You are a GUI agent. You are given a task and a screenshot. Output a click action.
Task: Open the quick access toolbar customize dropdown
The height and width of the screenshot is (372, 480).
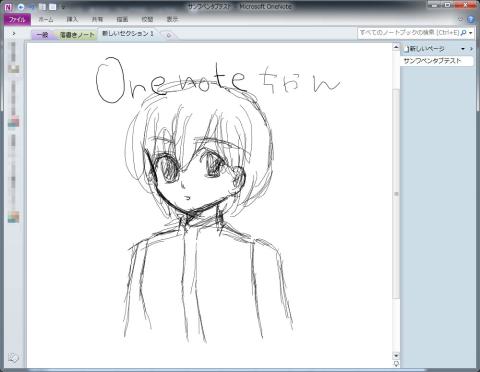click(63, 7)
